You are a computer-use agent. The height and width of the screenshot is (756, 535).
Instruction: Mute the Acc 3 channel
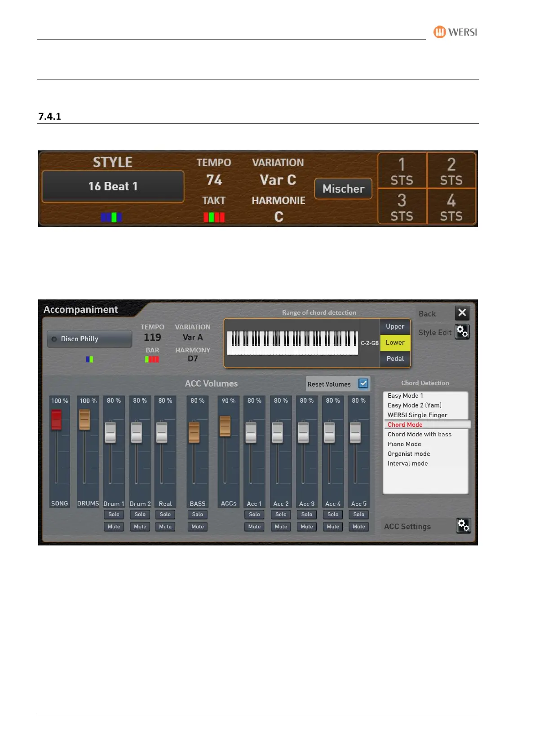(x=307, y=527)
